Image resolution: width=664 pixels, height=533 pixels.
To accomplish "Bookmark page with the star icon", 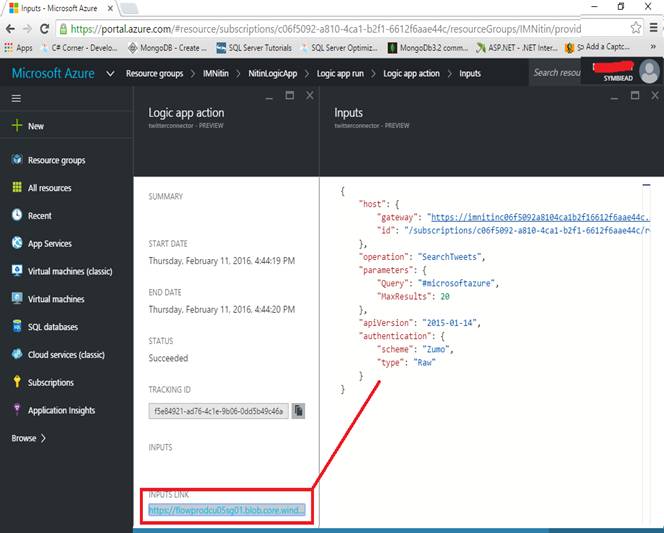I will [636, 28].
